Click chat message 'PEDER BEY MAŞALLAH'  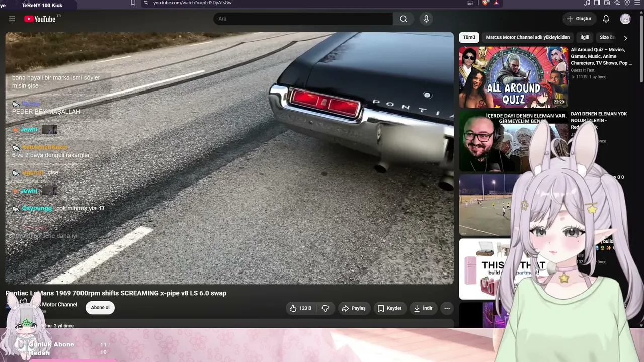coord(46,112)
